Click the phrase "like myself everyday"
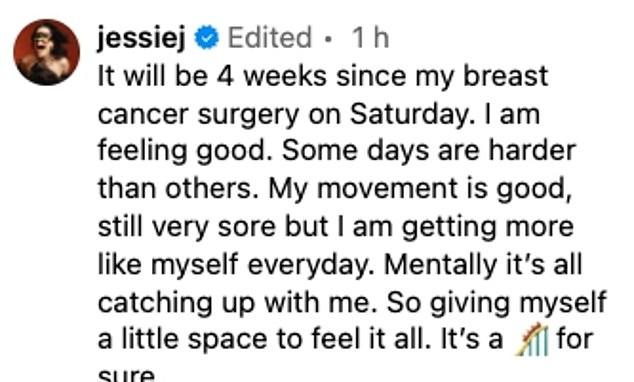634x382 pixels. (232, 264)
